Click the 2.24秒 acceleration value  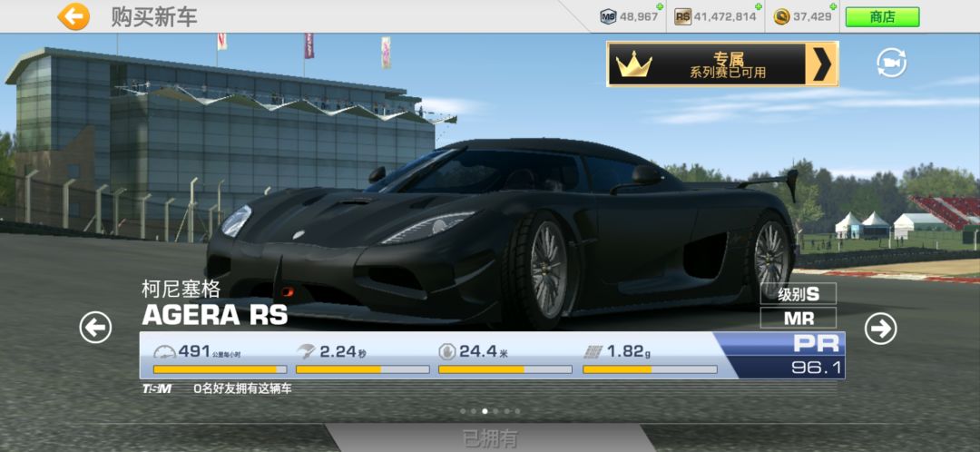pyautogui.click(x=343, y=352)
